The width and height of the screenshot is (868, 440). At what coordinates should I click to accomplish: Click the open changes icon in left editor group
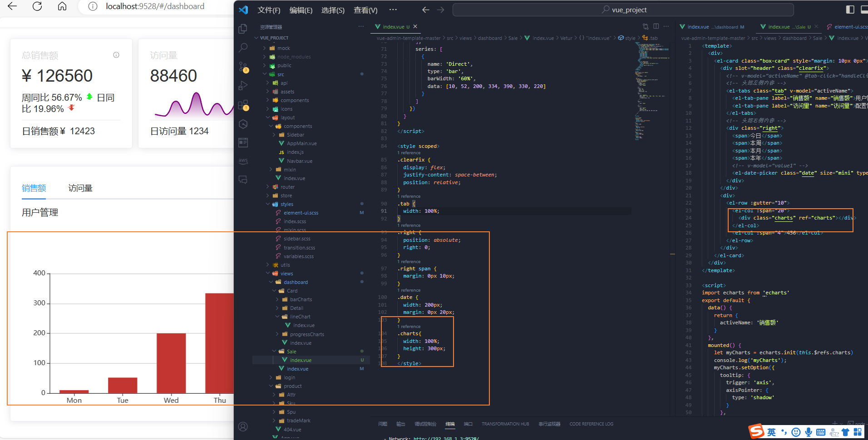coord(646,26)
